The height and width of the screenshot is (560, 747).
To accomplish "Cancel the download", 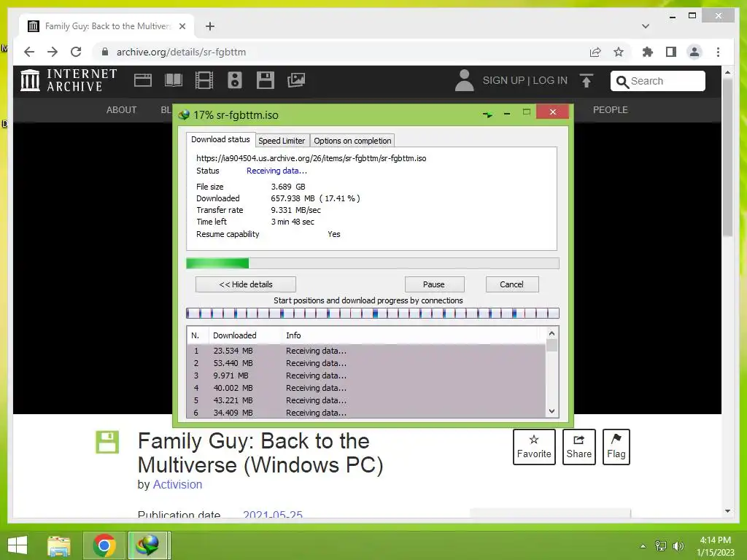I will pyautogui.click(x=511, y=284).
